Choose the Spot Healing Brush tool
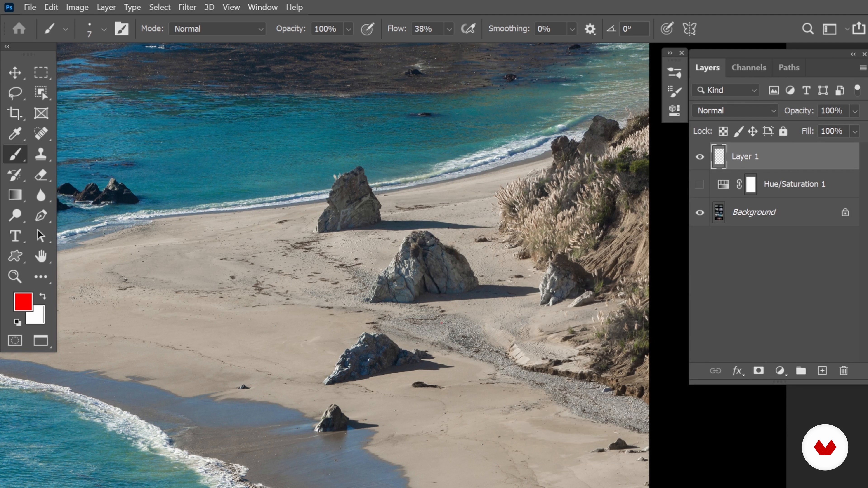 click(x=41, y=133)
